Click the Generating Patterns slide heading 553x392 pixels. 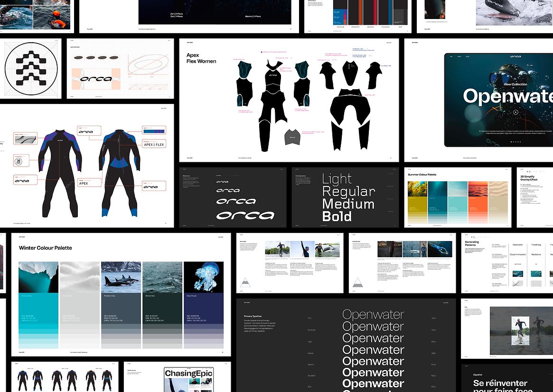coord(472,244)
